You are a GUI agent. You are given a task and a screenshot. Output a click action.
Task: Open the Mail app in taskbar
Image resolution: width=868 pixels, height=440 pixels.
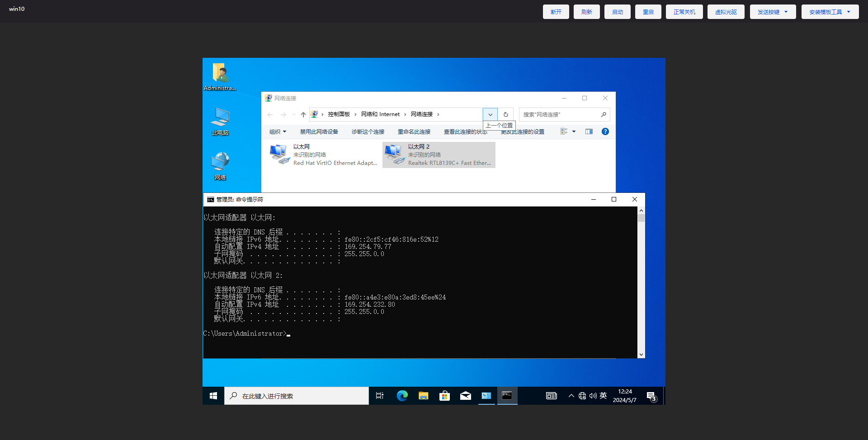465,396
